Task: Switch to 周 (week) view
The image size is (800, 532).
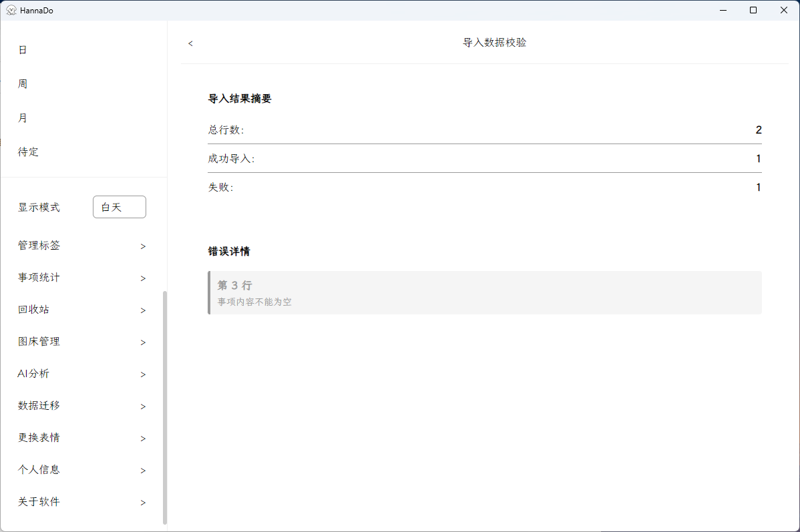Action: tap(22, 83)
